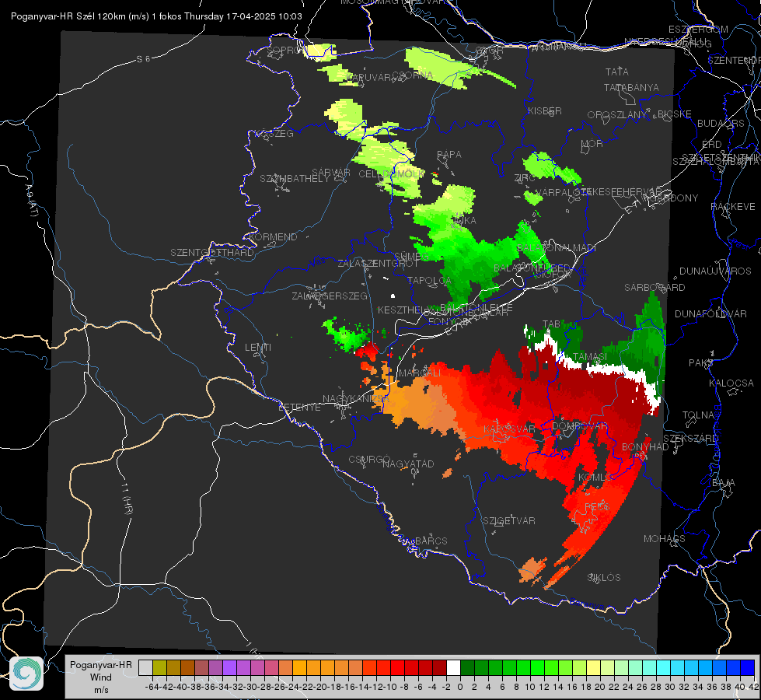Image resolution: width=761 pixels, height=700 pixels.
Task: Pick the light gray swatch at the legend start
Action: (145, 667)
